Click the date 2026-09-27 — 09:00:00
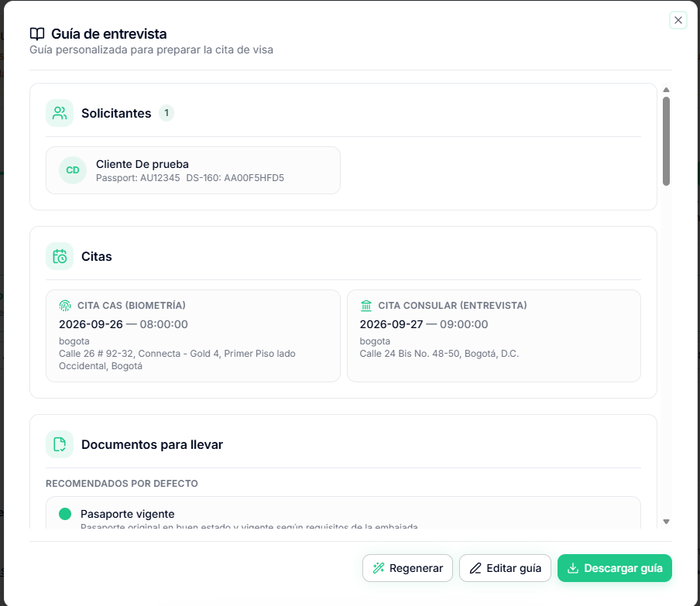 (424, 324)
